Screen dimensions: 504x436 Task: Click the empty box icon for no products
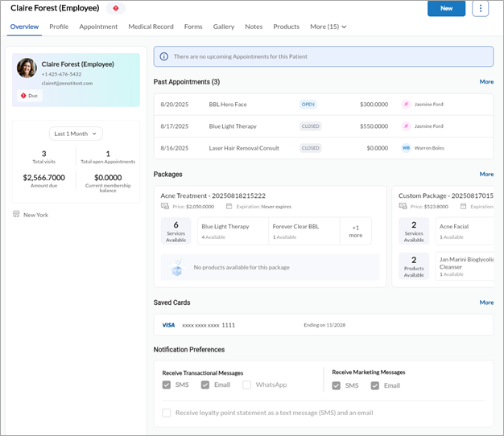click(x=177, y=267)
